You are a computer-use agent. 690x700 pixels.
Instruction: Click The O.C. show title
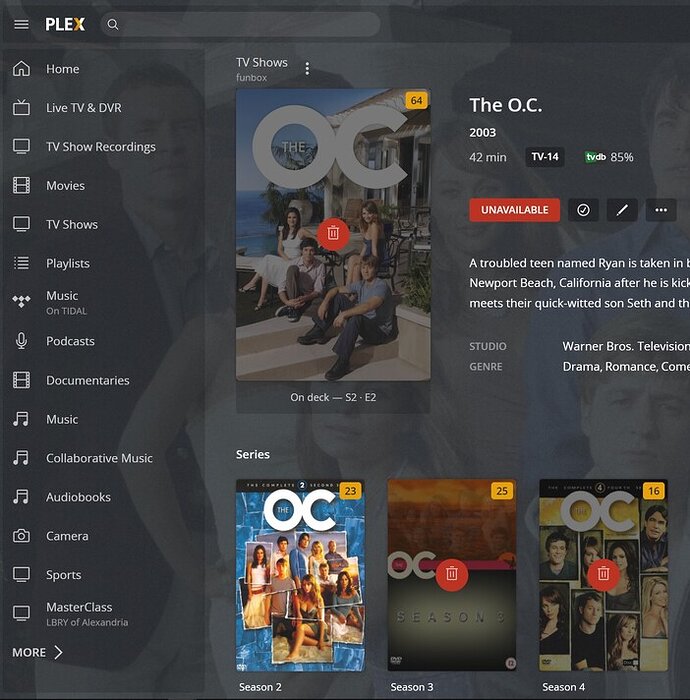pyautogui.click(x=506, y=105)
